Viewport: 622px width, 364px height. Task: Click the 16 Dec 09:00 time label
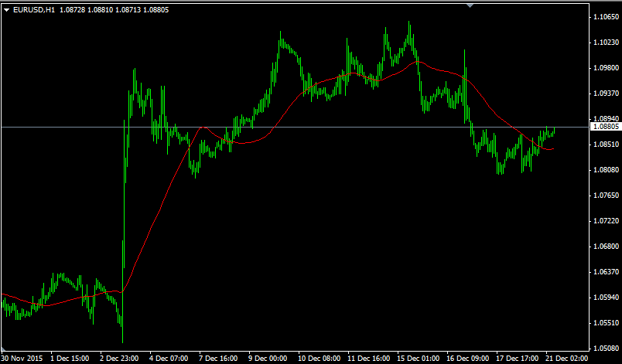coord(469,359)
